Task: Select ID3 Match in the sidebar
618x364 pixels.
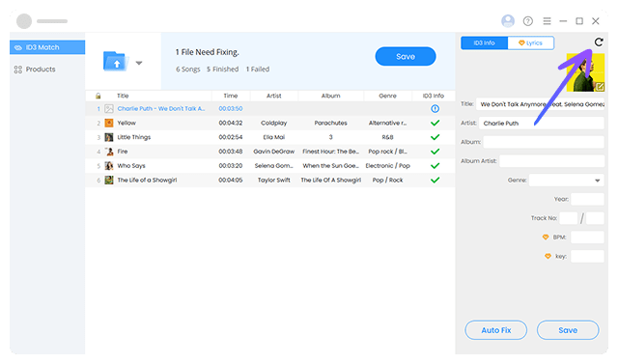Action: (x=47, y=47)
